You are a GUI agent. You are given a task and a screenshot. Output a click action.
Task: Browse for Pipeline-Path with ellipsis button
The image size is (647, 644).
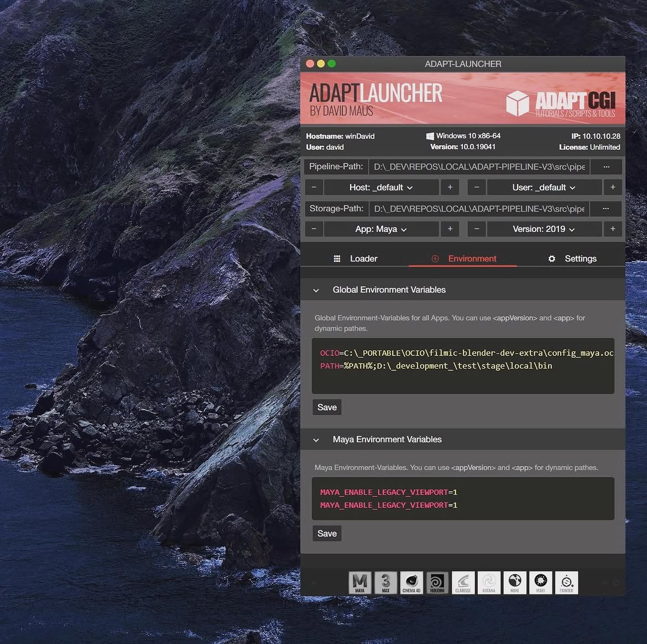pyautogui.click(x=606, y=167)
